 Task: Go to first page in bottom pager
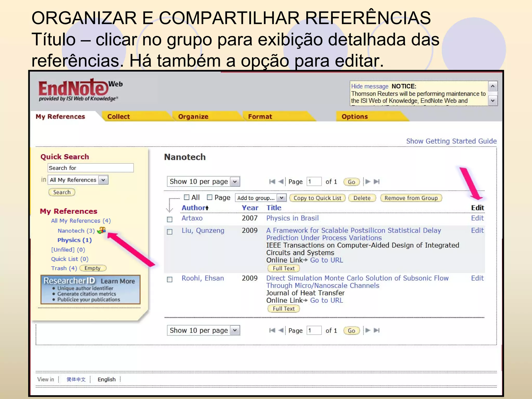pos(272,330)
